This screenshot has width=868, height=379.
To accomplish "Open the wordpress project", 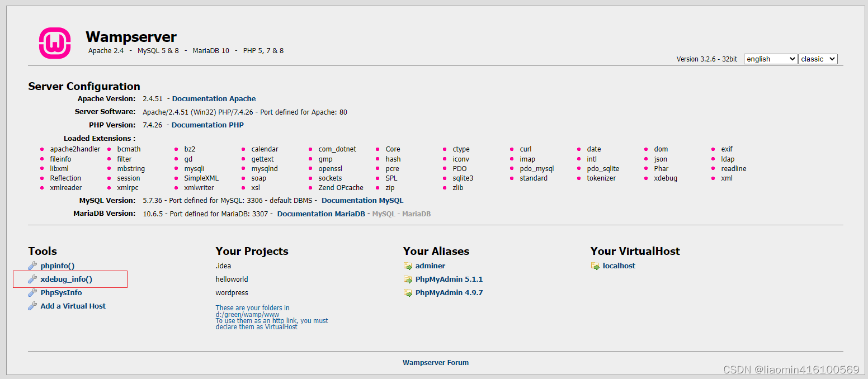I will [x=232, y=292].
